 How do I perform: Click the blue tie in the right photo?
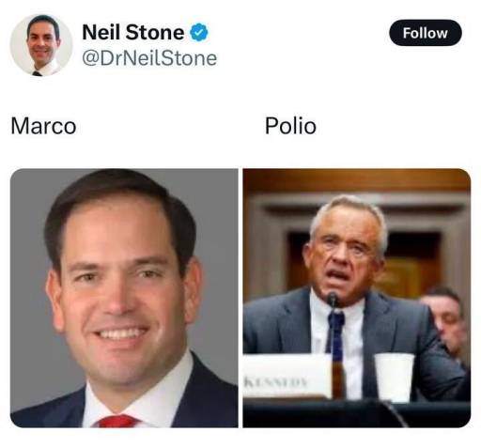[x=335, y=336]
